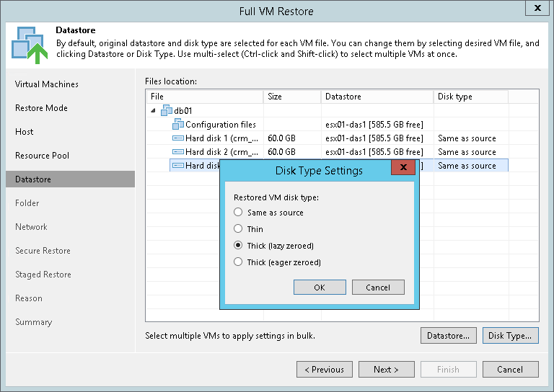Click the Hard disk 1 drive icon
Viewport: 554px width, 392px height.
[178, 138]
